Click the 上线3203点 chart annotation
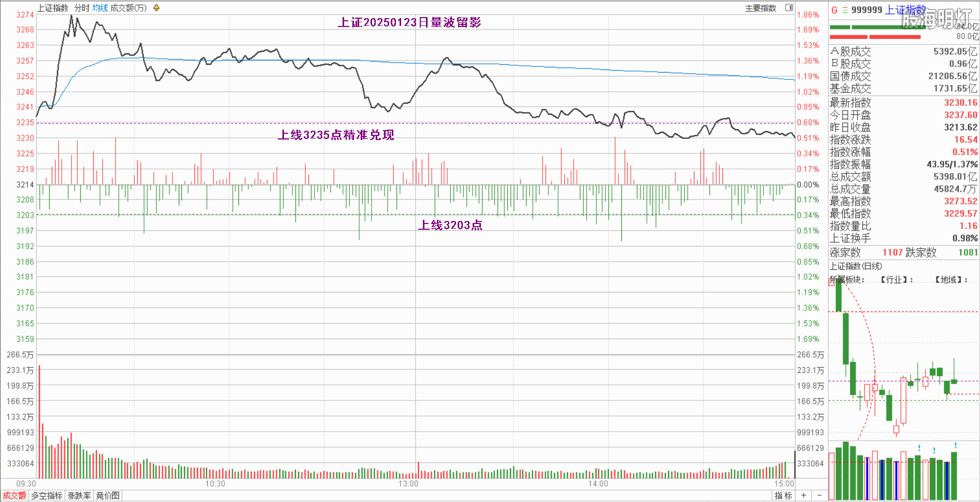Screen dimensions: 980x502 450,225
